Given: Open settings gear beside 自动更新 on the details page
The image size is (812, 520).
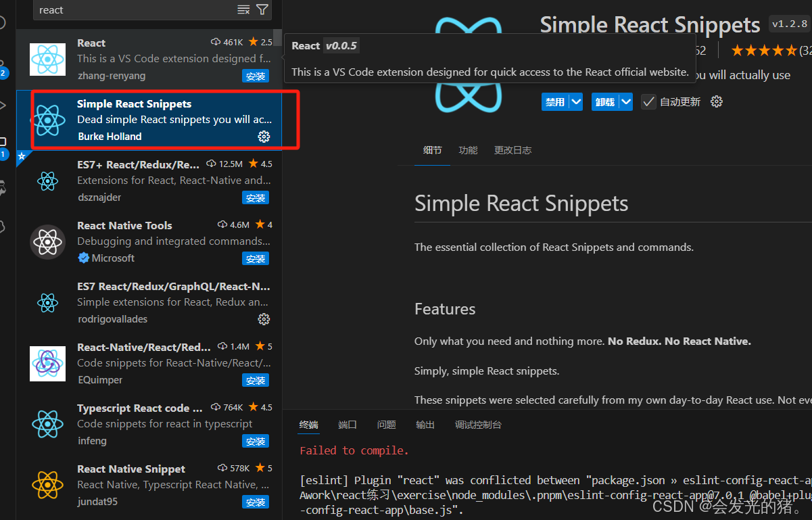Looking at the screenshot, I should 717,101.
